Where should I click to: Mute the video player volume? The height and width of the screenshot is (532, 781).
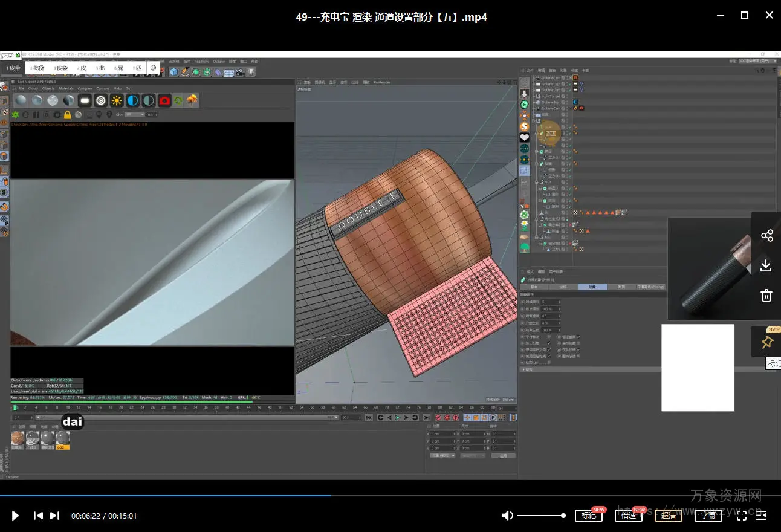(x=507, y=516)
